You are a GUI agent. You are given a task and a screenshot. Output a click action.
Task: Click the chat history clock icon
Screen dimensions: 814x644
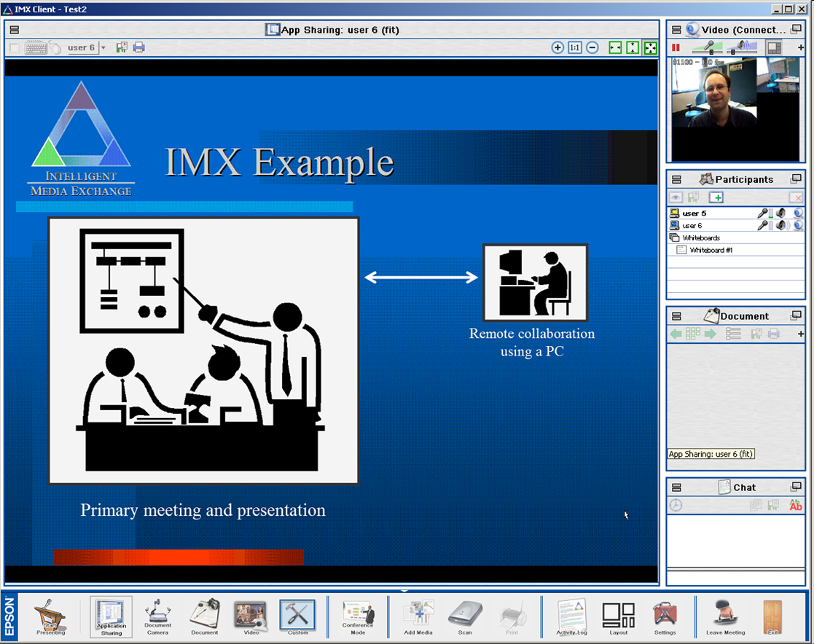coord(676,505)
